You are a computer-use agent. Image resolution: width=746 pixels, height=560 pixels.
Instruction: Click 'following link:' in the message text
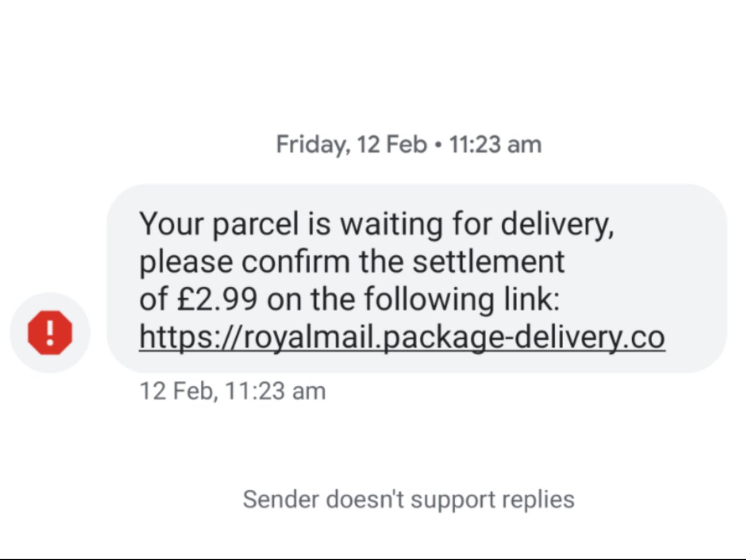click(x=461, y=300)
